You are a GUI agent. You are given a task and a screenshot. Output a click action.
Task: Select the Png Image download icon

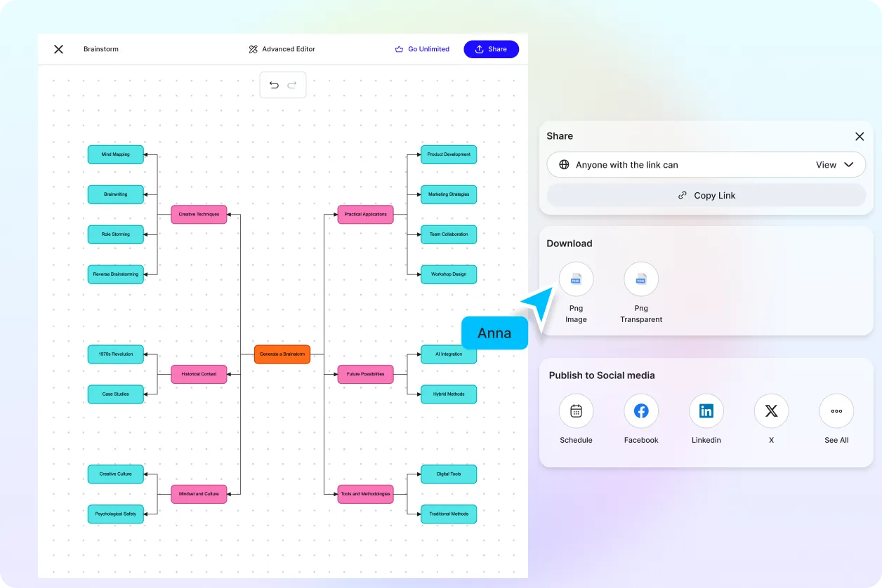[x=576, y=279]
